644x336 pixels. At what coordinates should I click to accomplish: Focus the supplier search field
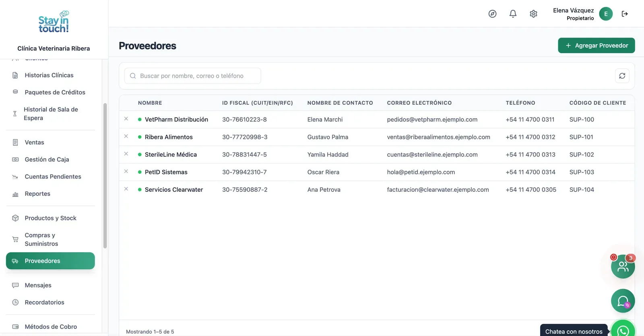point(192,76)
